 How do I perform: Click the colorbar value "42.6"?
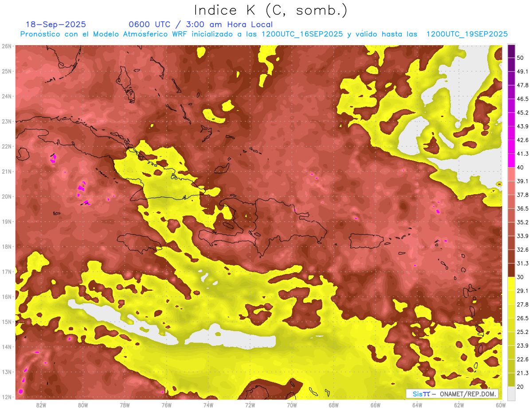[523, 140]
